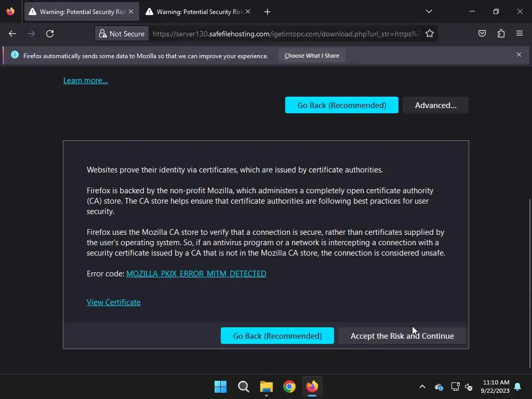Screen dimensions: 532x399
Task: Click the text "Firefox automatically sends some data"
Action: tap(146, 56)
